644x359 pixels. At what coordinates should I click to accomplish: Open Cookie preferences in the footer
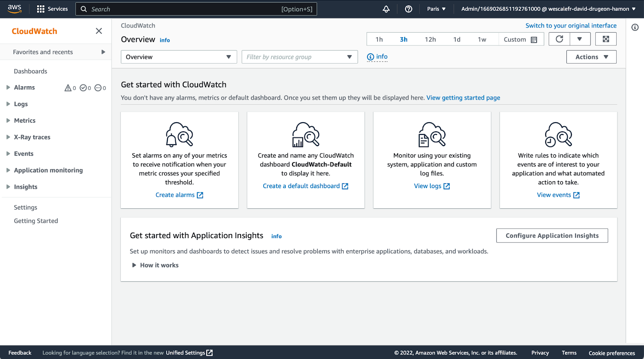tap(612, 353)
